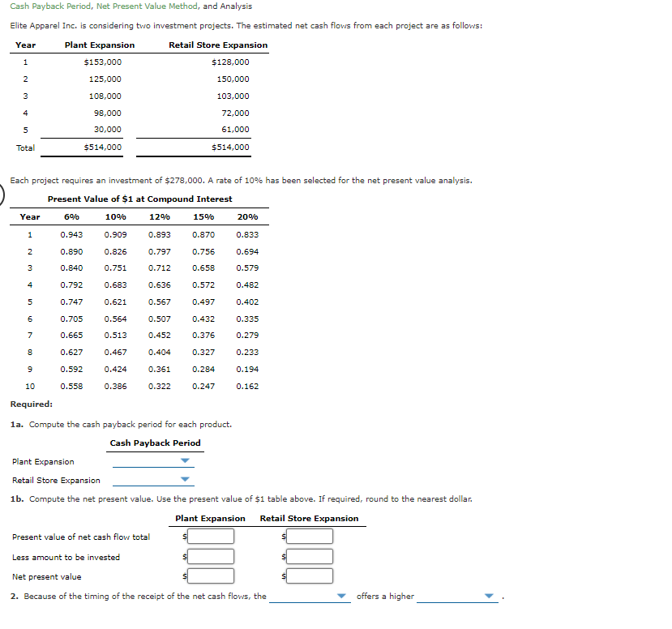This screenshot has width=672, height=629.
Task: Click the Plant Expansion present value input box
Action: (211, 536)
